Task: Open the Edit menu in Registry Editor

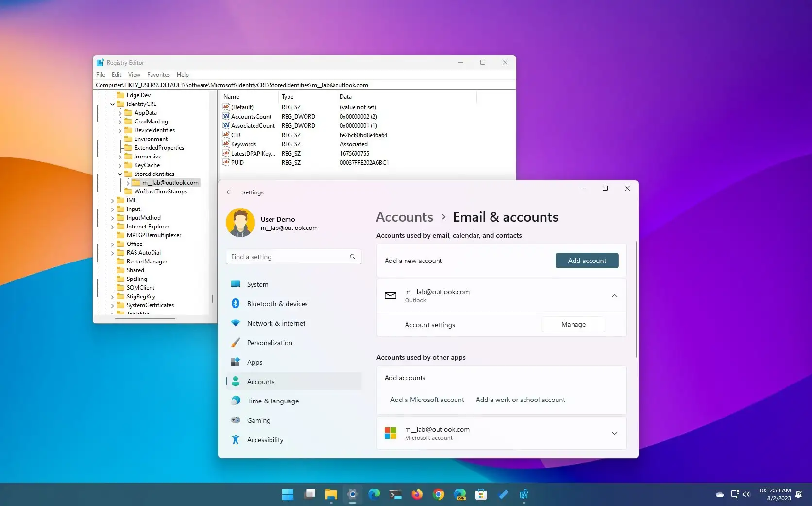Action: click(x=116, y=74)
